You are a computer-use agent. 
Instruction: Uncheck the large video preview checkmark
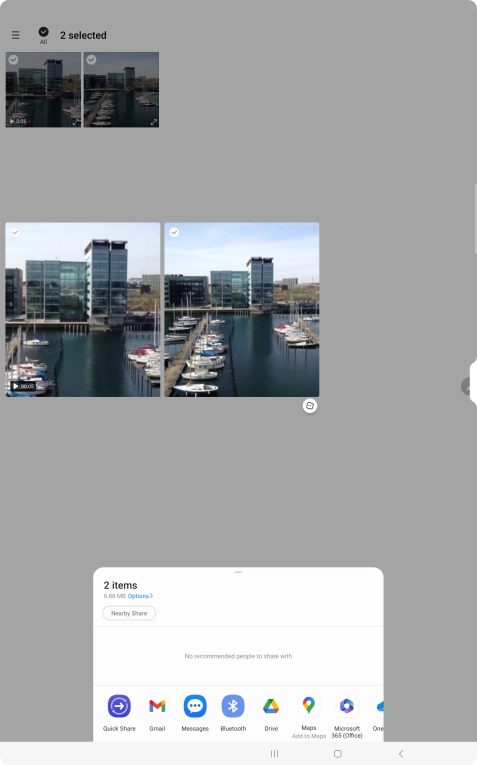pos(16,232)
